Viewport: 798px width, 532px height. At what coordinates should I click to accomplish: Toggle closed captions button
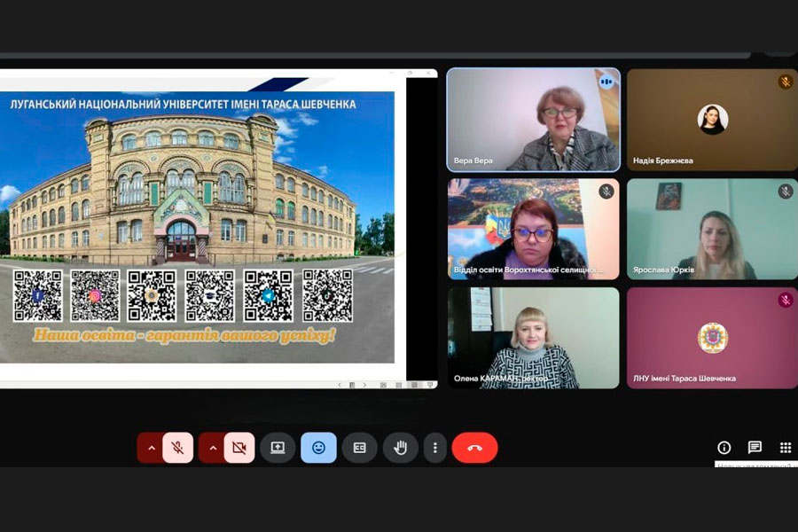[x=359, y=448]
